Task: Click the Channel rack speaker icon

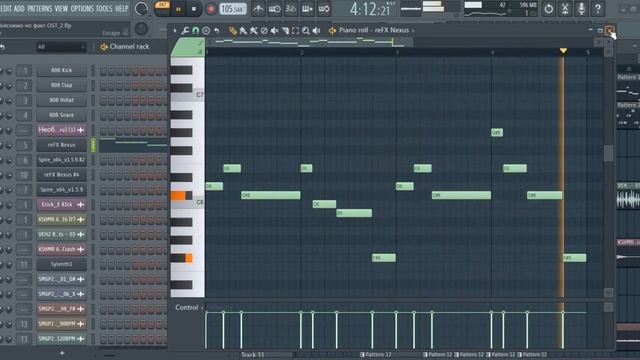Action: click(x=104, y=47)
